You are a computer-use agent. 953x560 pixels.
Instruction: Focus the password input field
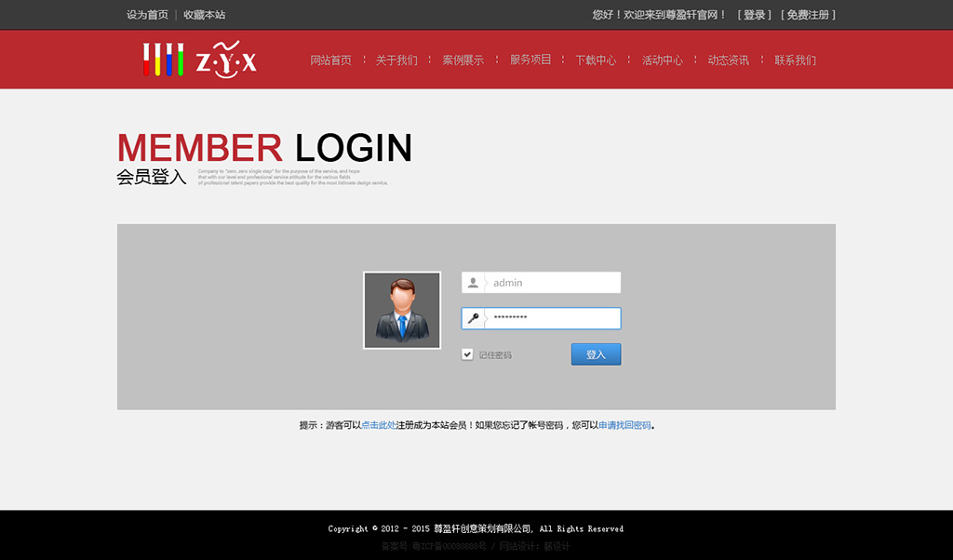click(x=553, y=318)
